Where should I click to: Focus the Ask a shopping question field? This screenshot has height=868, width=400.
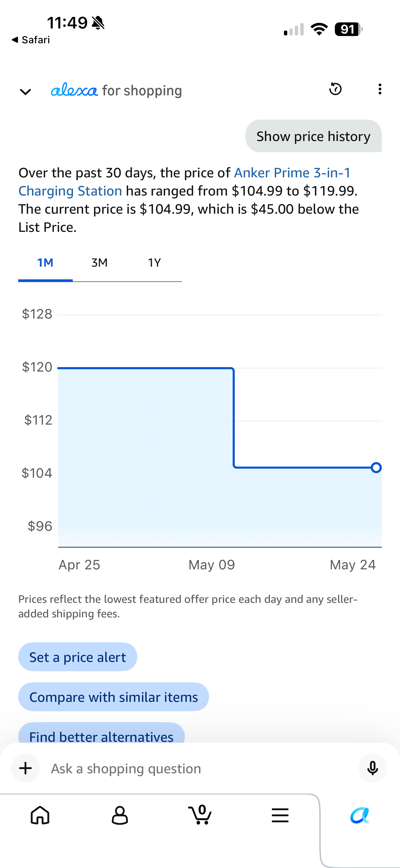click(199, 768)
